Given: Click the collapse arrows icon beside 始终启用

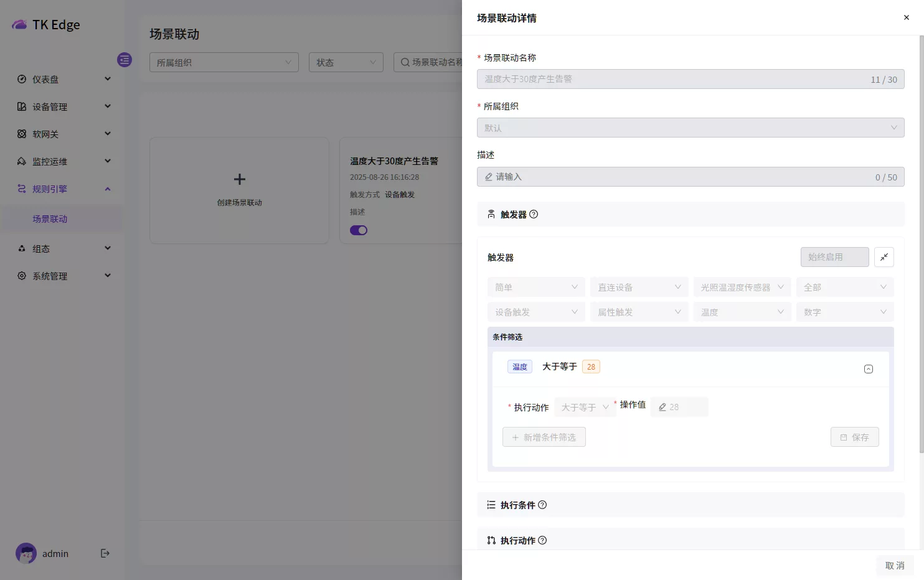Looking at the screenshot, I should pyautogui.click(x=884, y=256).
